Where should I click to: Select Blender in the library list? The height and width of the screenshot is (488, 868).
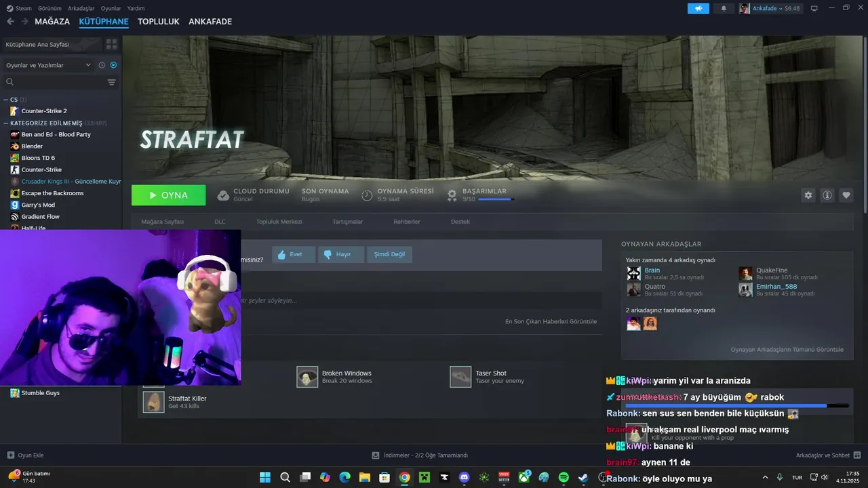pos(32,146)
